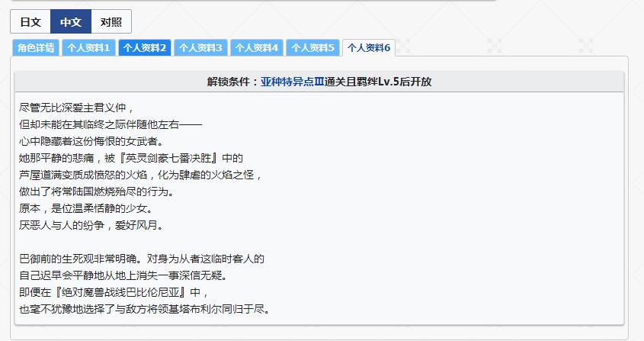Open the 角色详情 tab
This screenshot has height=341, width=644.
click(36, 48)
